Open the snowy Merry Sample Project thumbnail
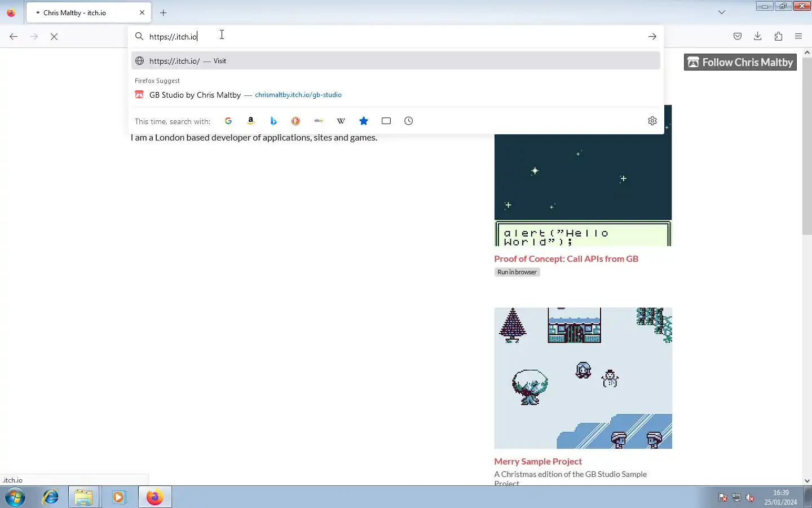 point(583,378)
